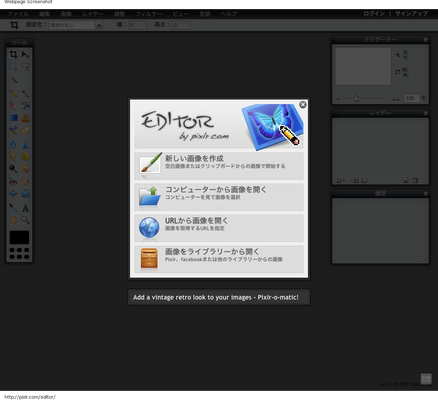Click zoom-in icon right of navigator slider
The width and height of the screenshot is (438, 400).
[395, 99]
